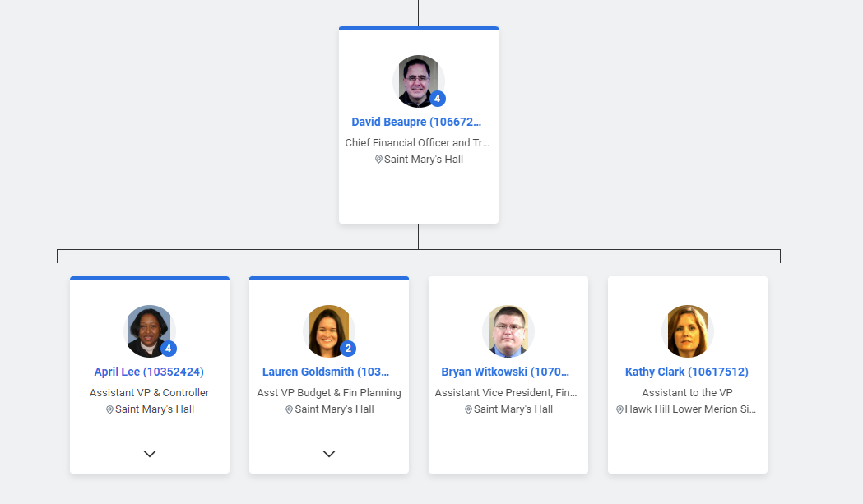Click Hawk Hill location pin on Kathy Clark's card

point(619,409)
